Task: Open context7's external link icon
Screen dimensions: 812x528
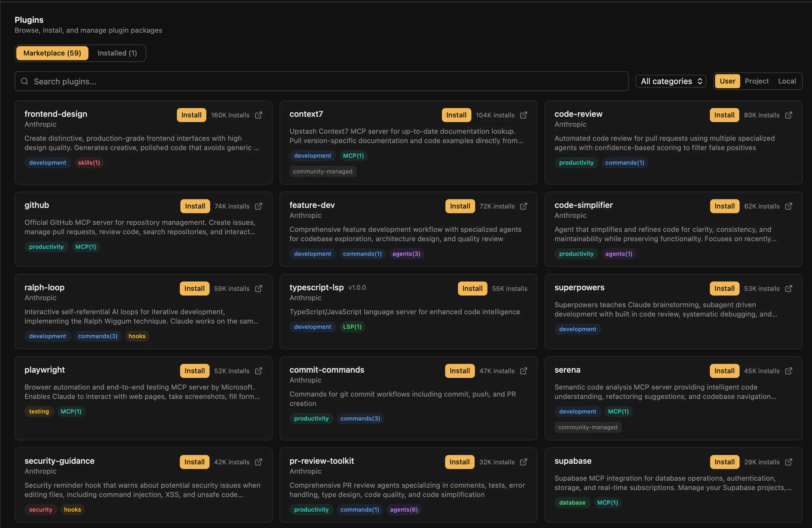Action: point(523,115)
